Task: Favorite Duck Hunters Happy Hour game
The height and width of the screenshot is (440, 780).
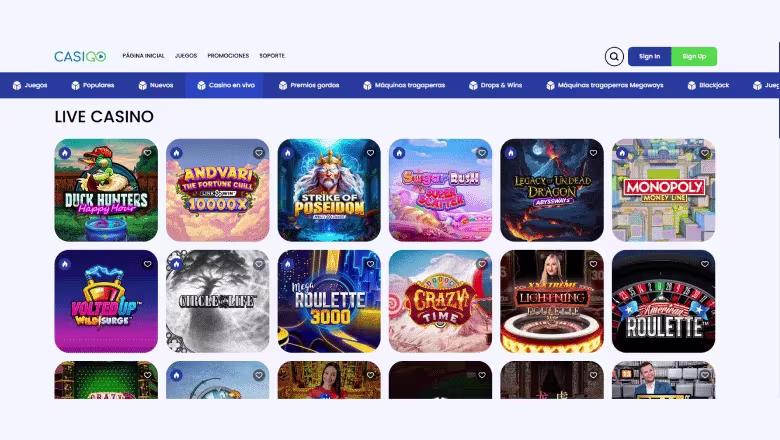Action: [x=147, y=153]
